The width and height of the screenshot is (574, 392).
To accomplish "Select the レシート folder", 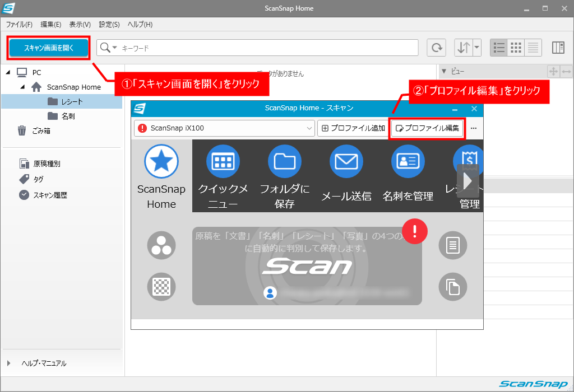I will pos(62,102).
